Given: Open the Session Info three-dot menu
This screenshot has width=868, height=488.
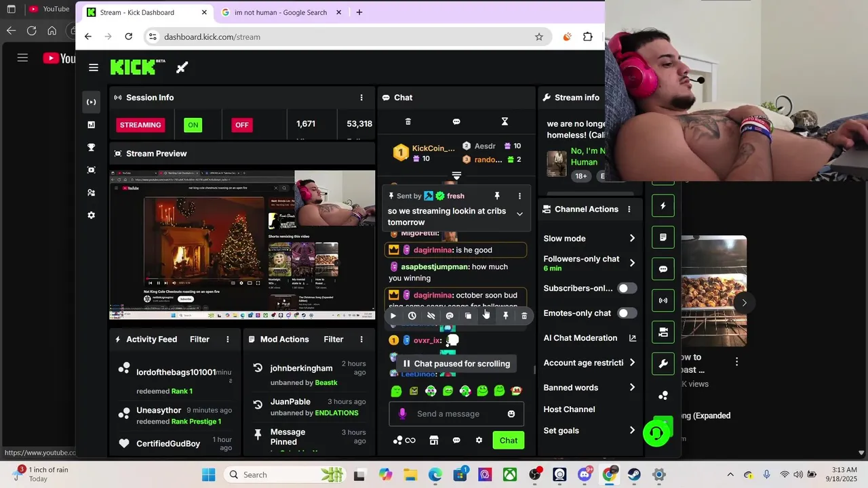Looking at the screenshot, I should click(x=361, y=98).
